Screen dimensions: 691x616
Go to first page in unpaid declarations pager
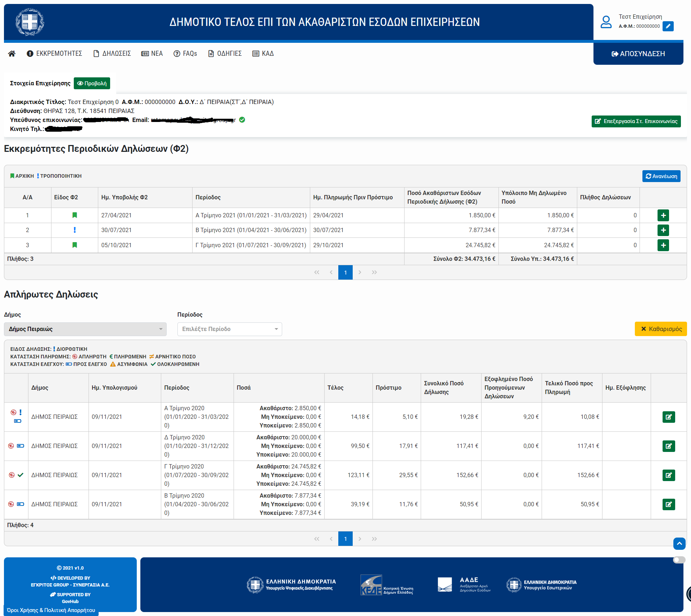pyautogui.click(x=317, y=539)
